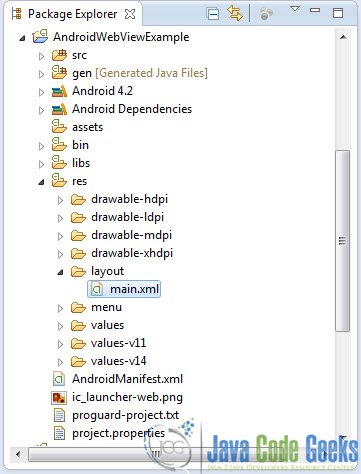Click the drawable-mdpi folder icon
The height and width of the screenshot is (474, 361).
click(x=78, y=236)
